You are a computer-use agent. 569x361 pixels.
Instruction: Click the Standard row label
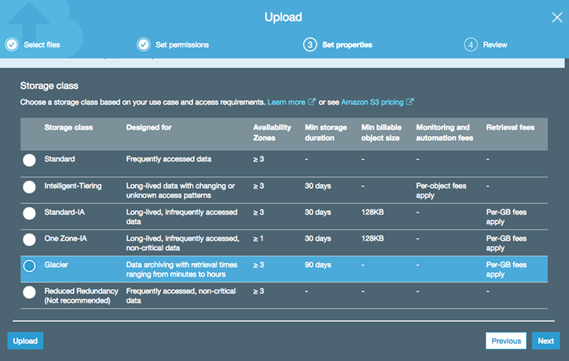tap(60, 159)
